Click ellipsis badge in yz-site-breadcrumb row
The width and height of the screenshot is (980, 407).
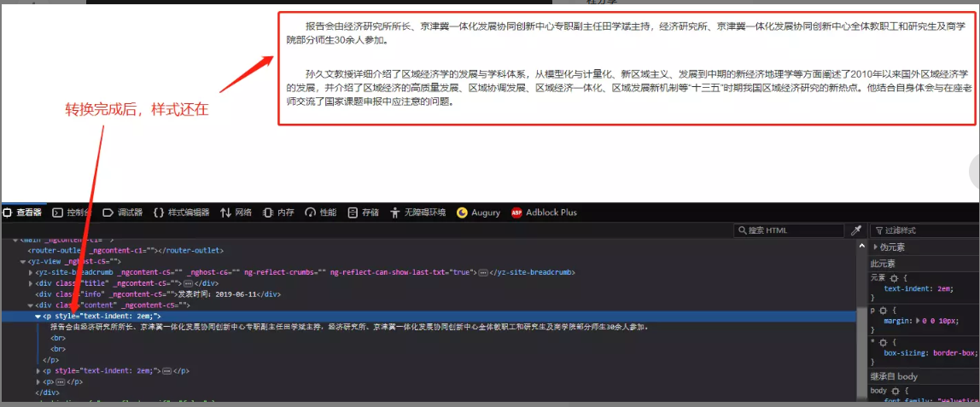point(483,273)
